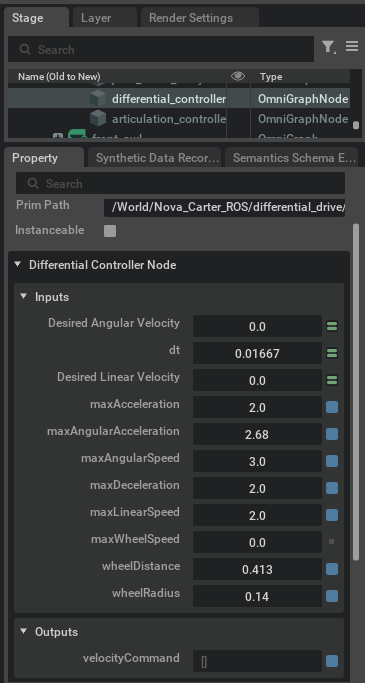Click the blue reset square for maxAcceleration
This screenshot has width=365, height=683.
click(332, 407)
